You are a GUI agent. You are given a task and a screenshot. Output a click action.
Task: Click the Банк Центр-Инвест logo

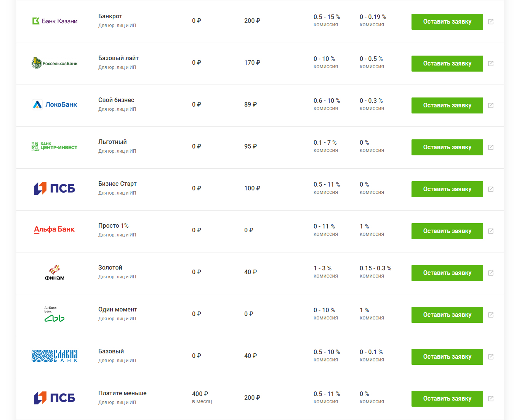click(54, 147)
